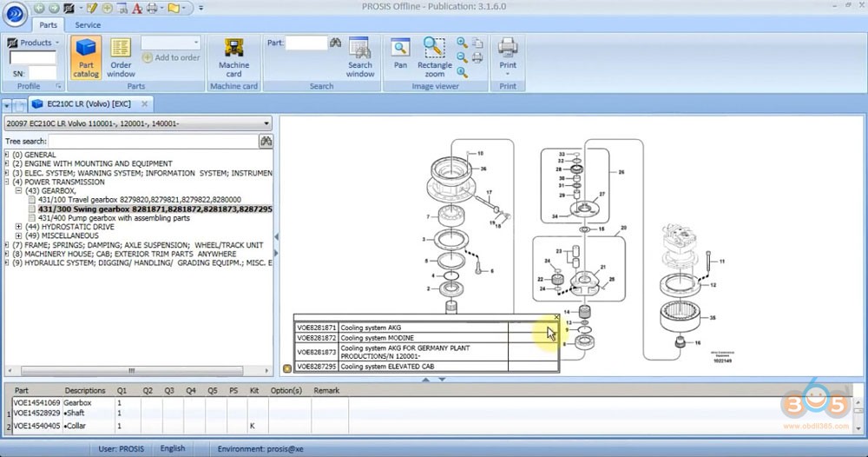Click the Tree search input field
This screenshot has height=457, width=868.
tap(154, 142)
